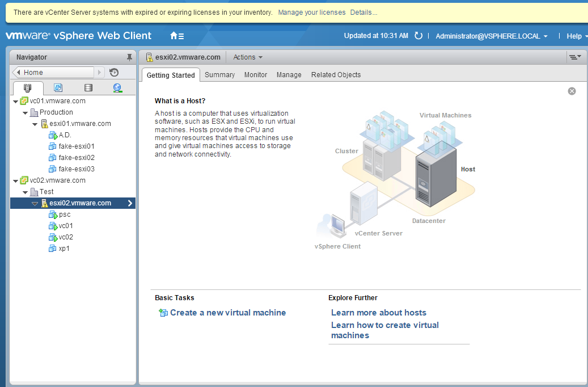Click Create a new virtual machine
This screenshot has height=387, width=588.
point(228,313)
